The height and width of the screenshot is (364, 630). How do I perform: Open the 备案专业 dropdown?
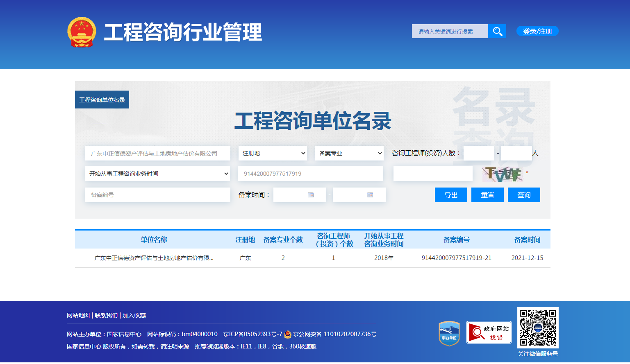pyautogui.click(x=349, y=153)
